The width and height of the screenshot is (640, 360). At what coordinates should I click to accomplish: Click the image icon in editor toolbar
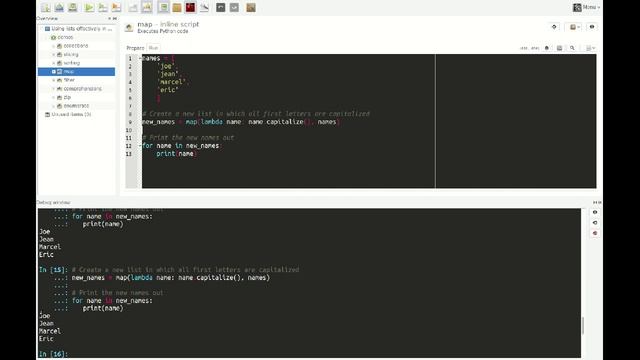tap(560, 48)
